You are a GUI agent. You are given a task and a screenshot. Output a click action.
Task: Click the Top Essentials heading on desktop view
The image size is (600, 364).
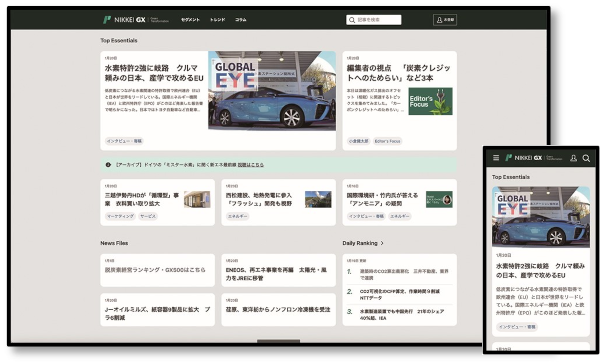[x=119, y=40]
